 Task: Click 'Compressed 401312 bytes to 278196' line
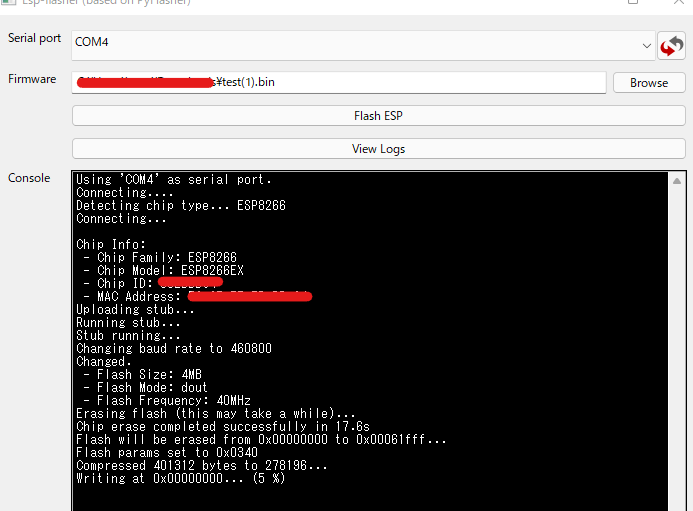click(x=202, y=466)
